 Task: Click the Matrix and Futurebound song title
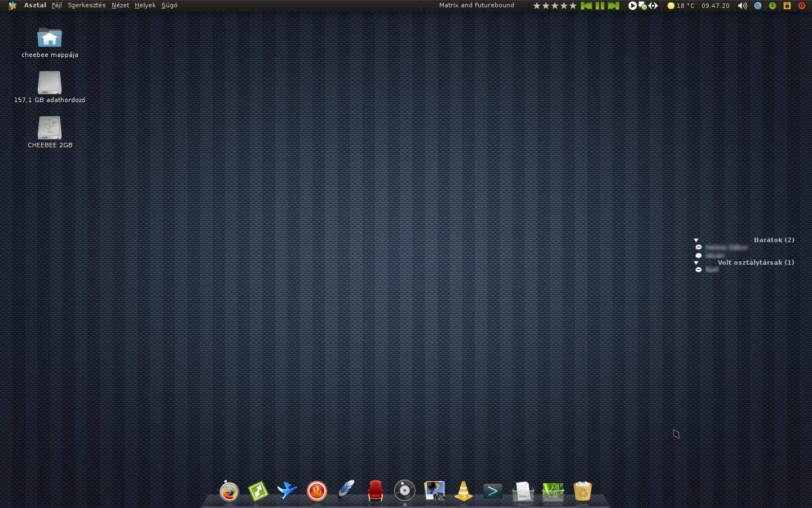tap(476, 5)
